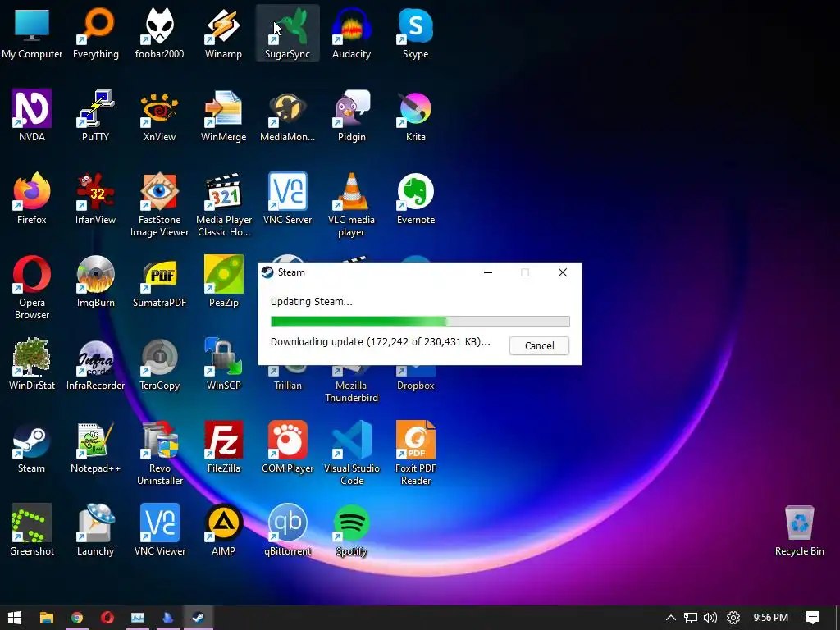Open Greenshot desktop icon
The height and width of the screenshot is (630, 840).
[32, 530]
